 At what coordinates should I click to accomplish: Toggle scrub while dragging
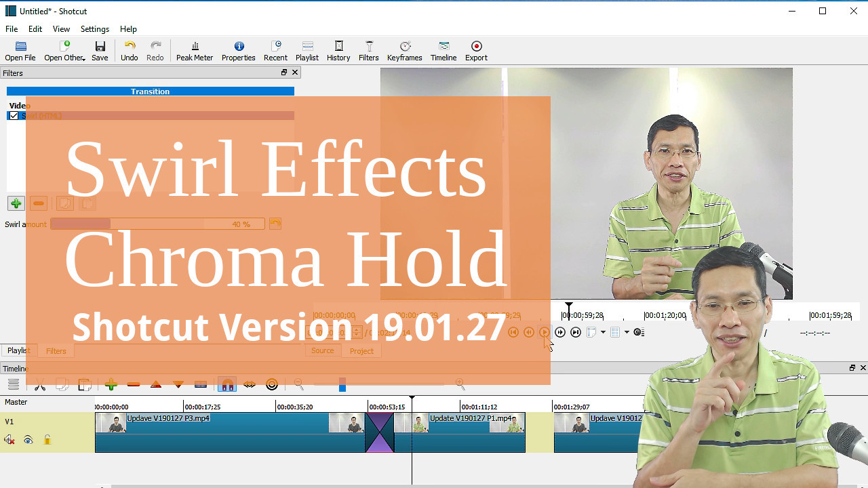250,385
